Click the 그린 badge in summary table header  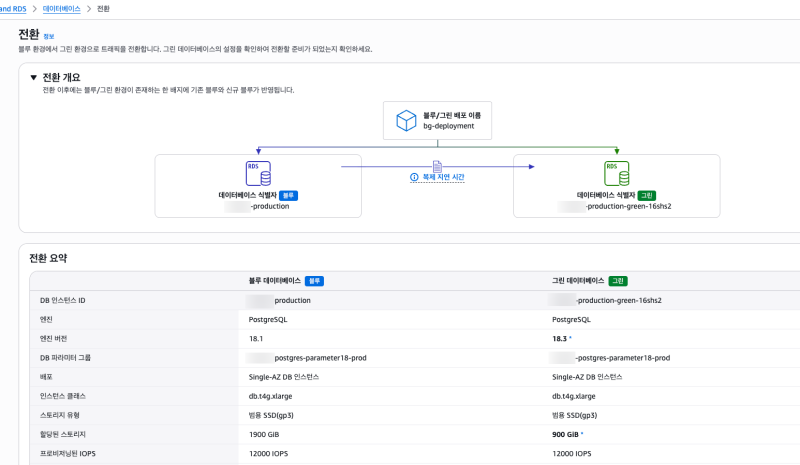click(x=618, y=281)
